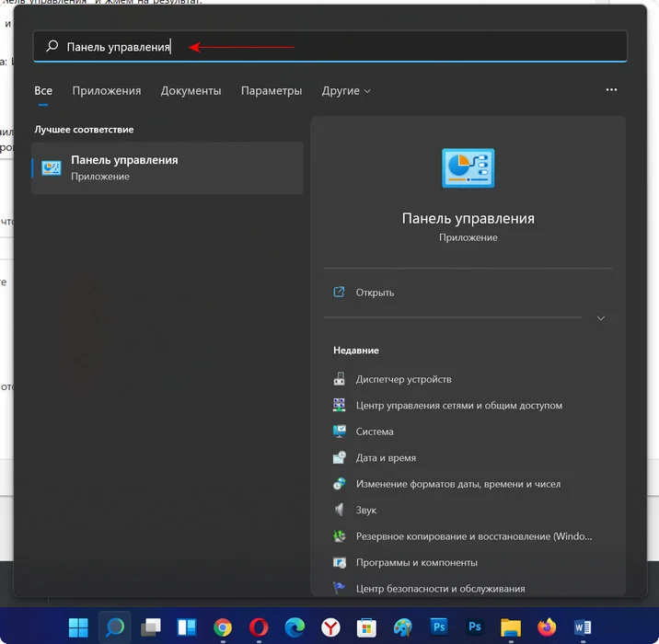The image size is (659, 644).
Task: Switch to the Документы tab
Action: coord(191,91)
